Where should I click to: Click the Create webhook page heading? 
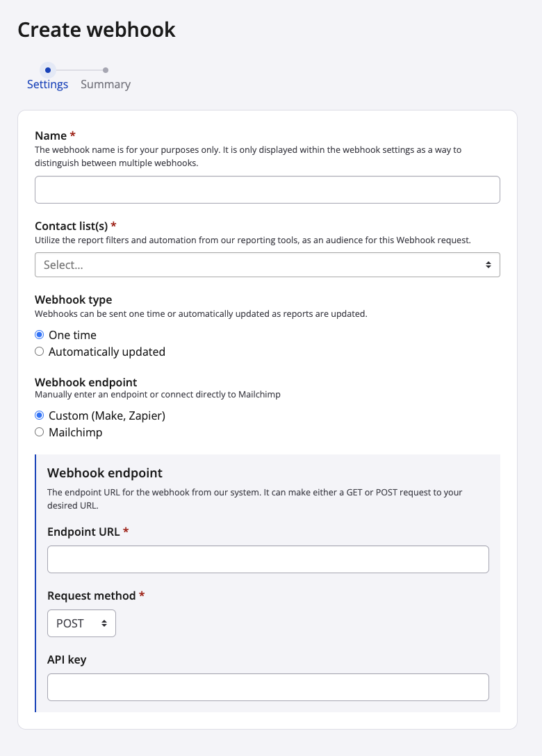(97, 30)
